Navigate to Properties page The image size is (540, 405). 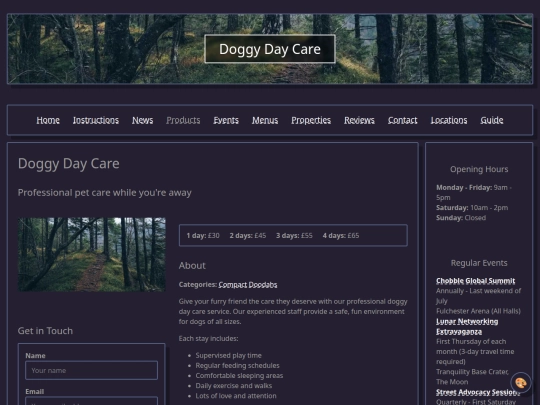[311, 120]
